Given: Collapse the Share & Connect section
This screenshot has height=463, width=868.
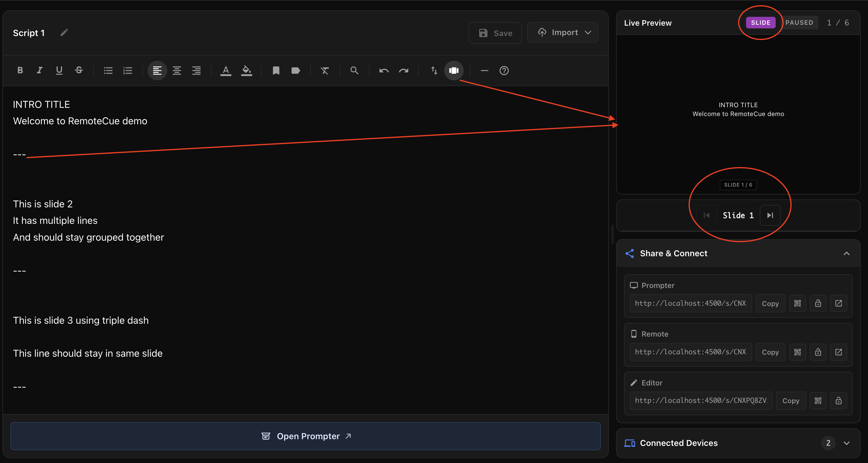Looking at the screenshot, I should pos(846,253).
